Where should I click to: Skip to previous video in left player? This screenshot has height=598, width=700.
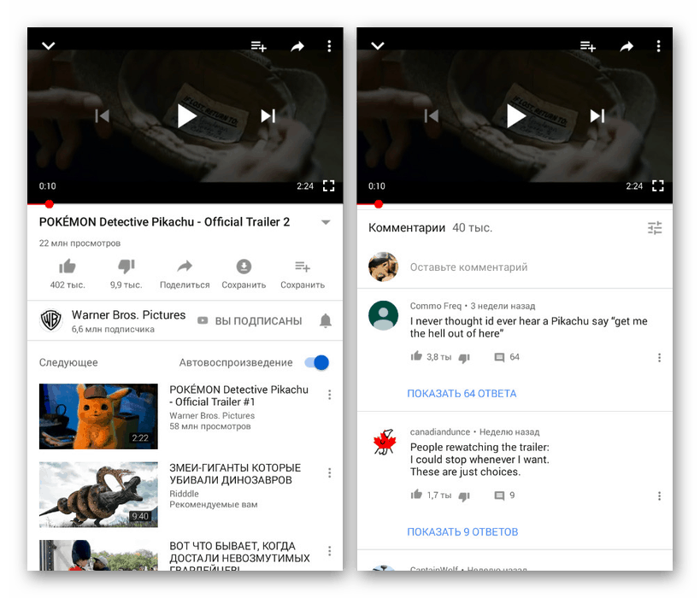pyautogui.click(x=103, y=116)
